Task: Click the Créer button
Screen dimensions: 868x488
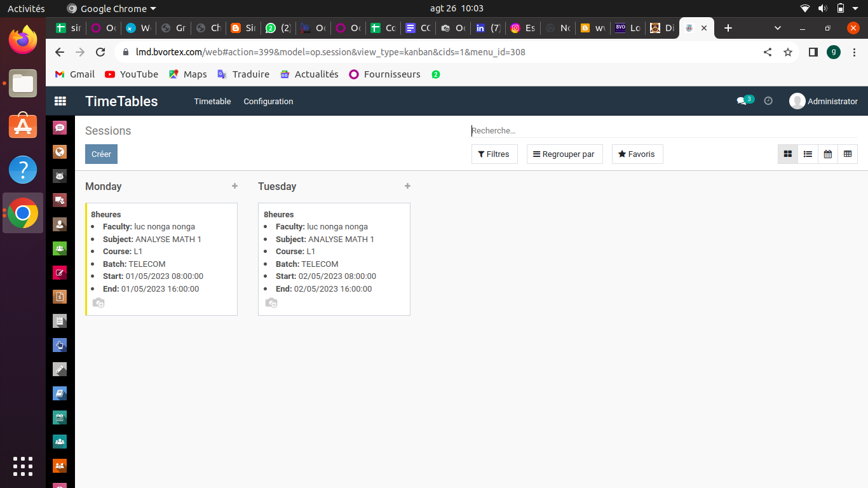Action: tap(101, 154)
